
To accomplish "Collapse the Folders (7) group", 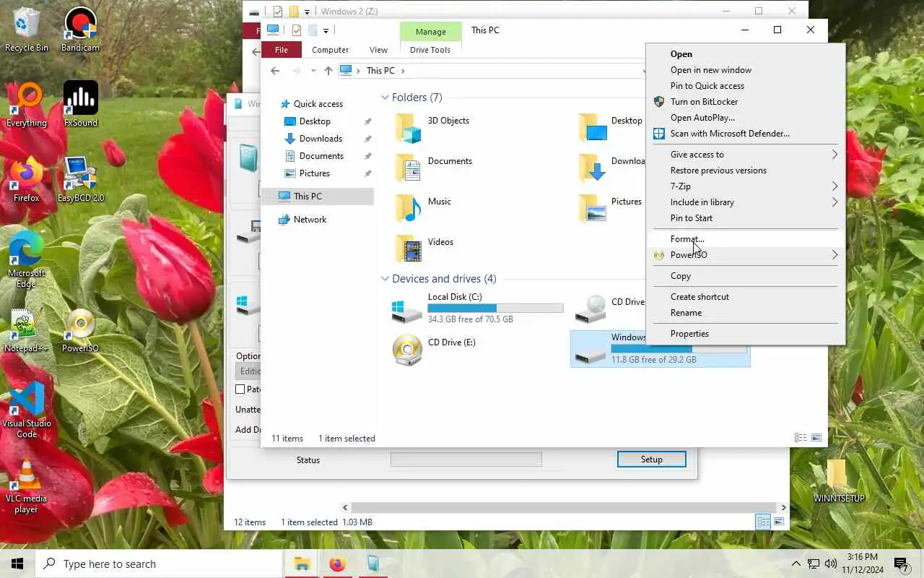I will tap(385, 98).
